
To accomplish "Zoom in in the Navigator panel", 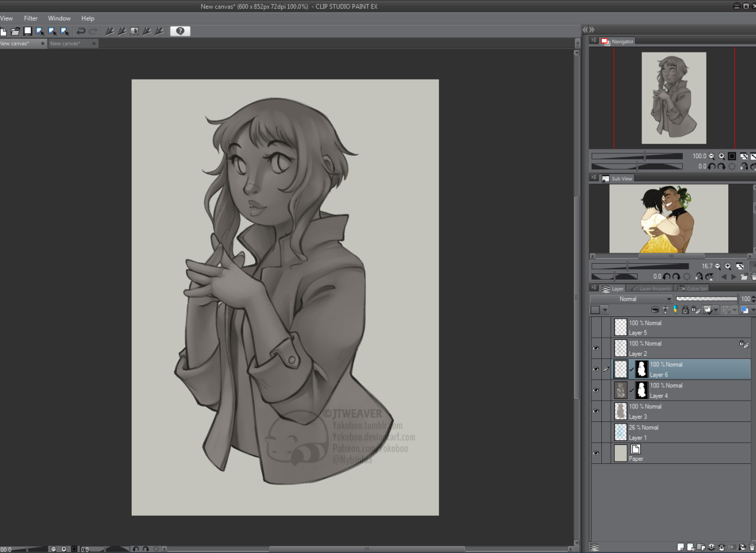I will pos(722,156).
